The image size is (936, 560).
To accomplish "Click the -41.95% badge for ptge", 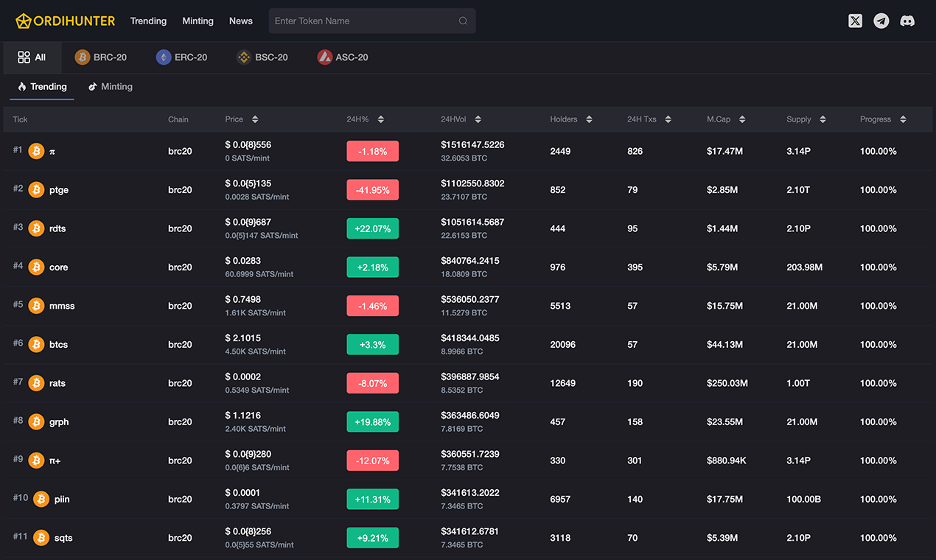I will [x=372, y=189].
